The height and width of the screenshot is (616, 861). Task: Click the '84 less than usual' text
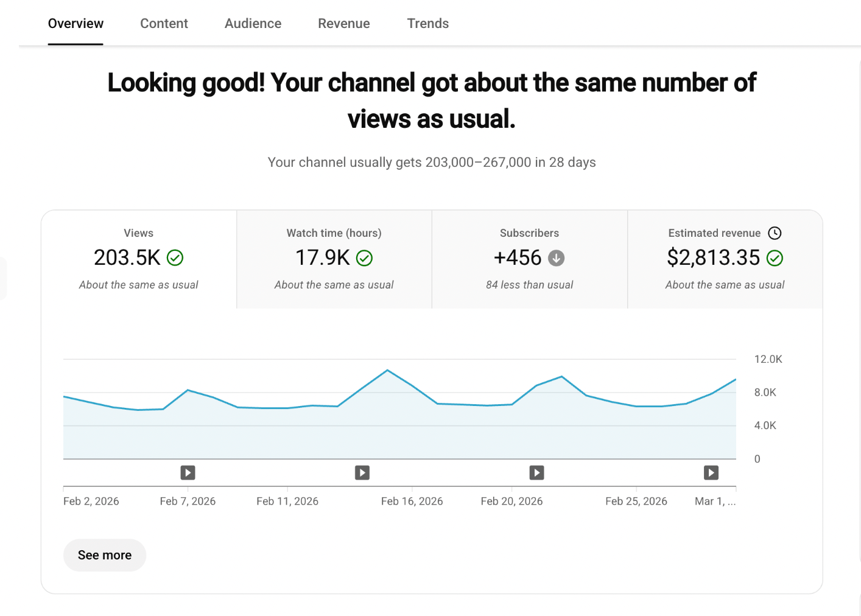click(x=530, y=285)
